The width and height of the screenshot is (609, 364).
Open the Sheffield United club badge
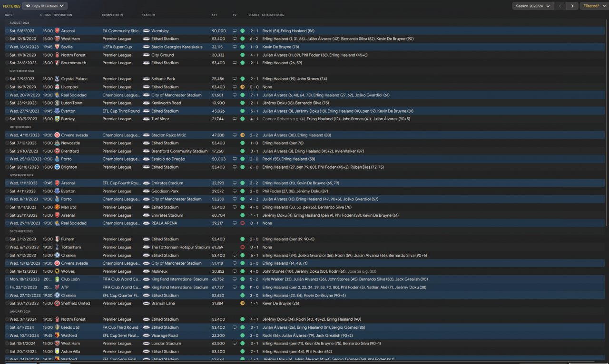pos(57,303)
